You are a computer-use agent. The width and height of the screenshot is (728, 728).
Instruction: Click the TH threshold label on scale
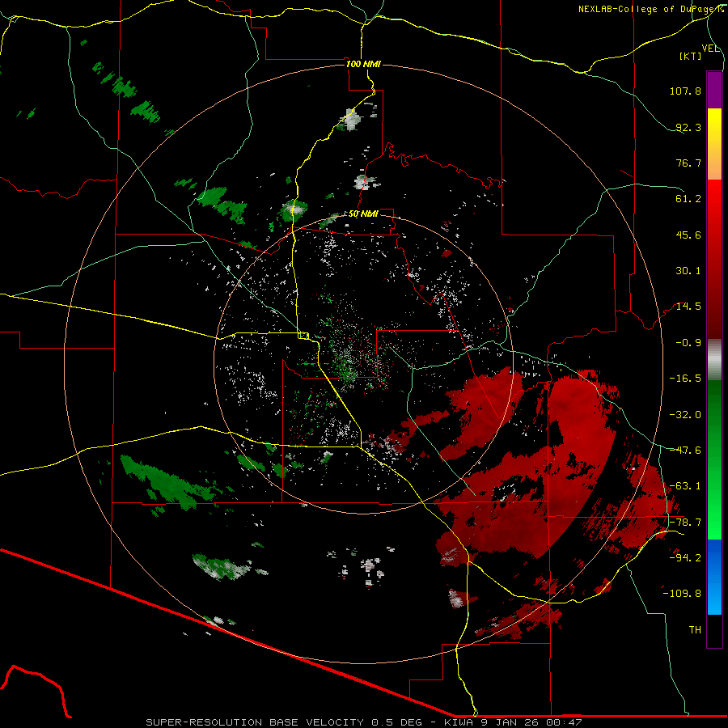click(x=695, y=630)
